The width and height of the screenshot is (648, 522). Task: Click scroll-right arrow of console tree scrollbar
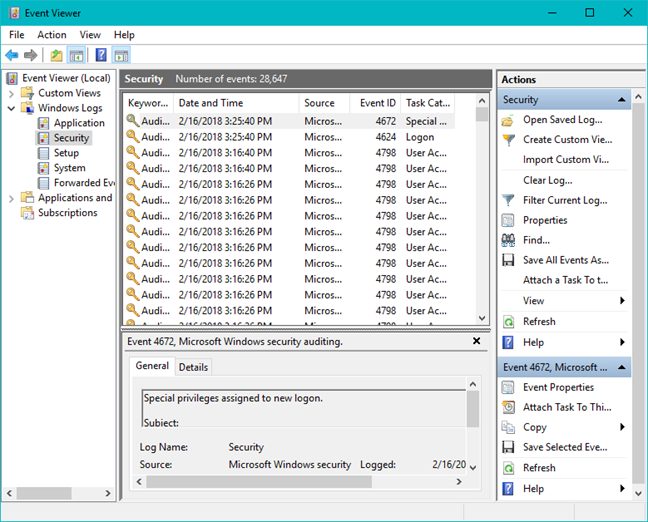point(108,493)
